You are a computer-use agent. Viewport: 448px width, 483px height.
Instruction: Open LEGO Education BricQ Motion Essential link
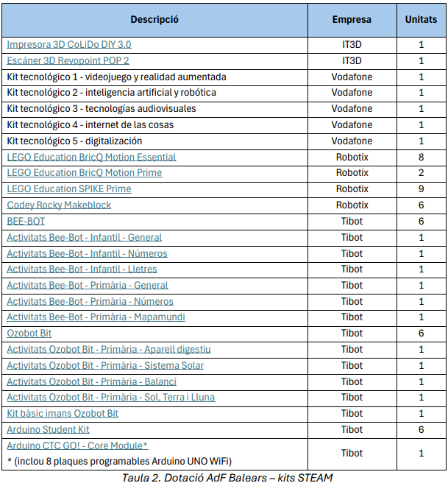pos(91,157)
